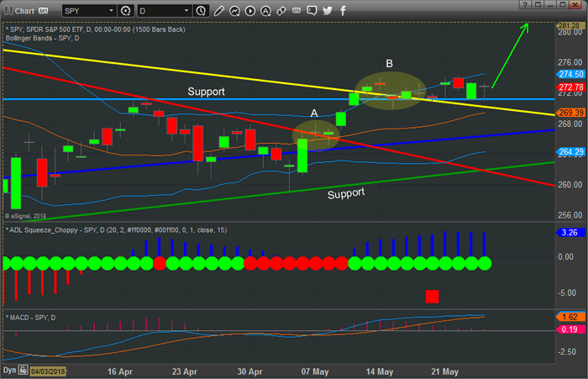Select the Bollinger Bands - SPY, D label
Viewport: 588px width, 379px height.
[x=42, y=39]
